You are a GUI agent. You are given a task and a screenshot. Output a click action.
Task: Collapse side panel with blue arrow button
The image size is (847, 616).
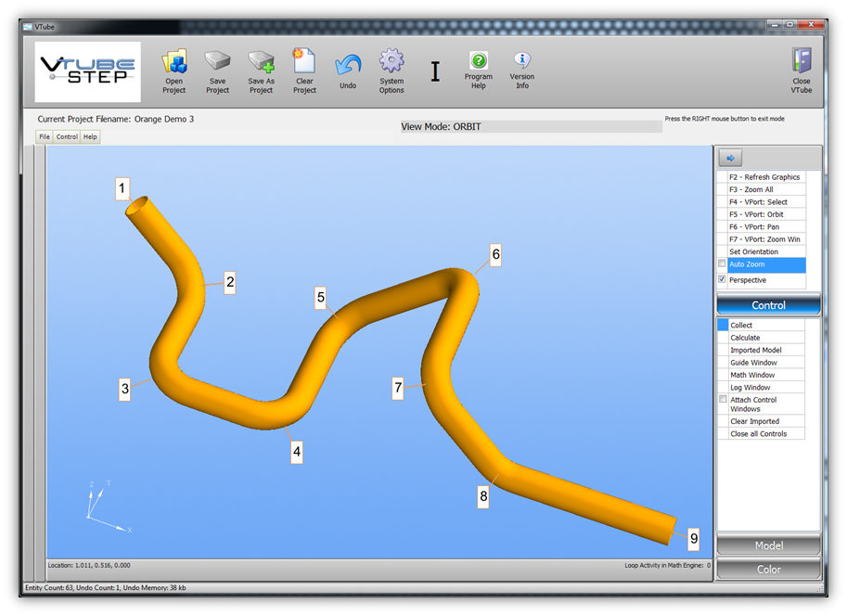coord(730,159)
